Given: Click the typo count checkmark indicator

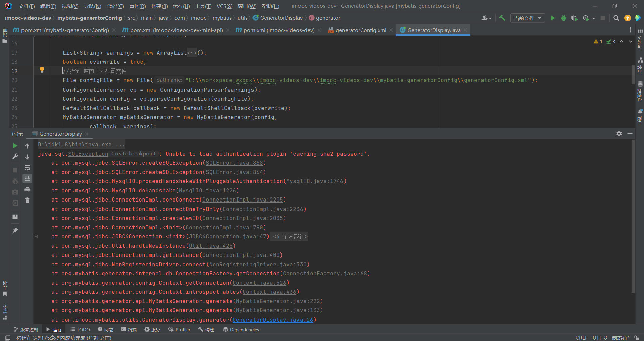Looking at the screenshot, I should [x=611, y=41].
